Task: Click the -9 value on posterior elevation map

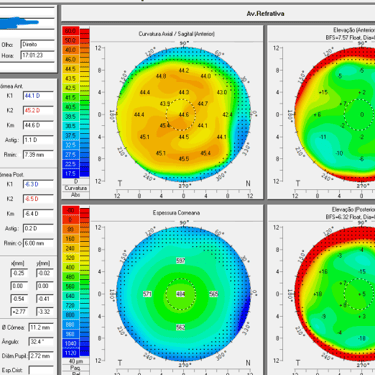Action: click(324, 316)
